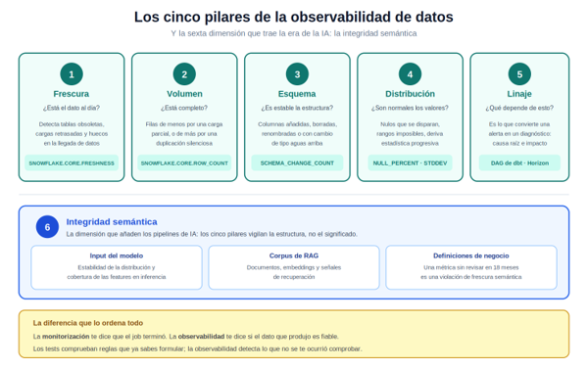Click the Integridad semántica heading
The width and height of the screenshot is (588, 370).
[112, 221]
